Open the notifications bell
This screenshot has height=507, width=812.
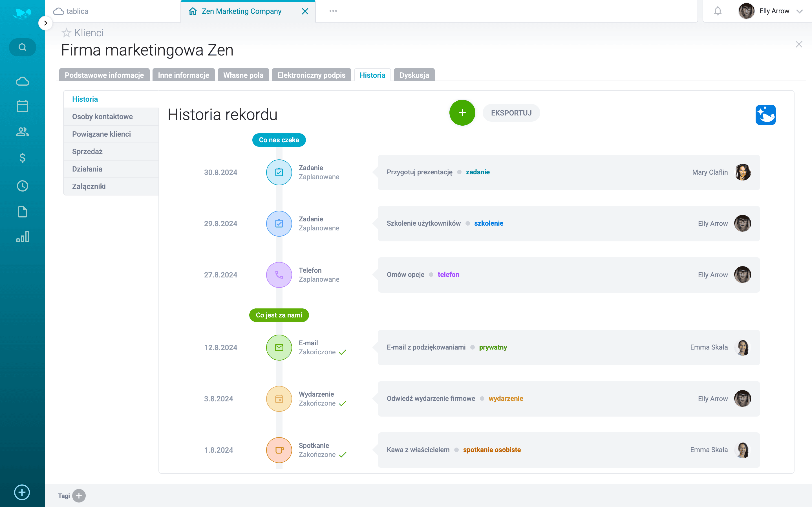(718, 11)
